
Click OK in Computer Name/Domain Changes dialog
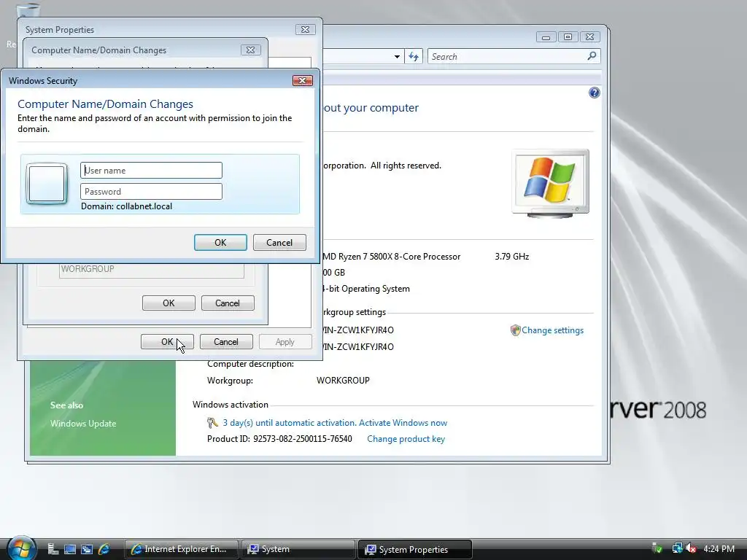tap(169, 303)
